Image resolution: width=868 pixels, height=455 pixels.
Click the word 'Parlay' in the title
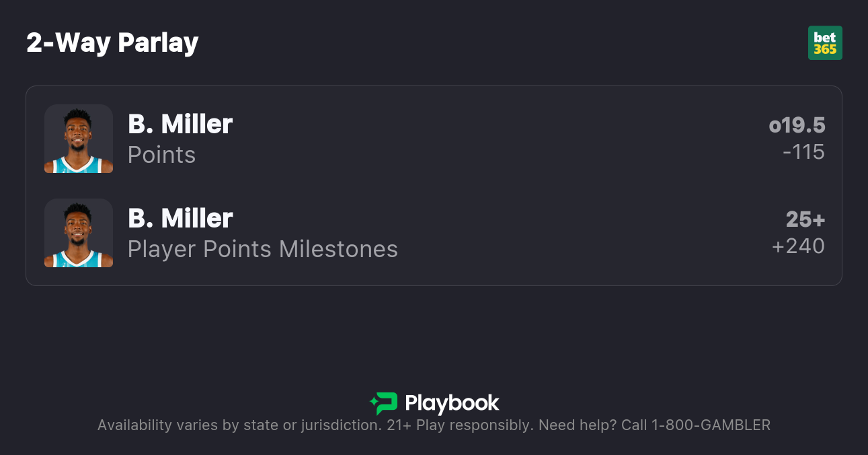158,43
